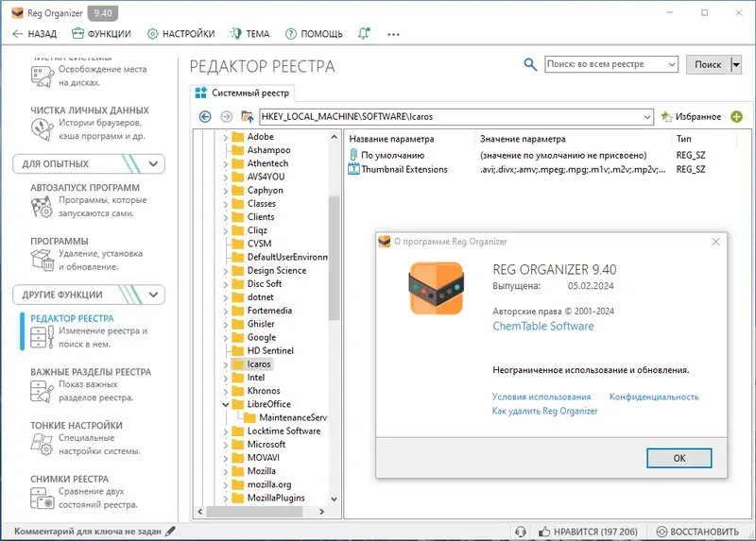Open Как удалить Reg Organizer link
This screenshot has width=756, height=541.
click(544, 411)
